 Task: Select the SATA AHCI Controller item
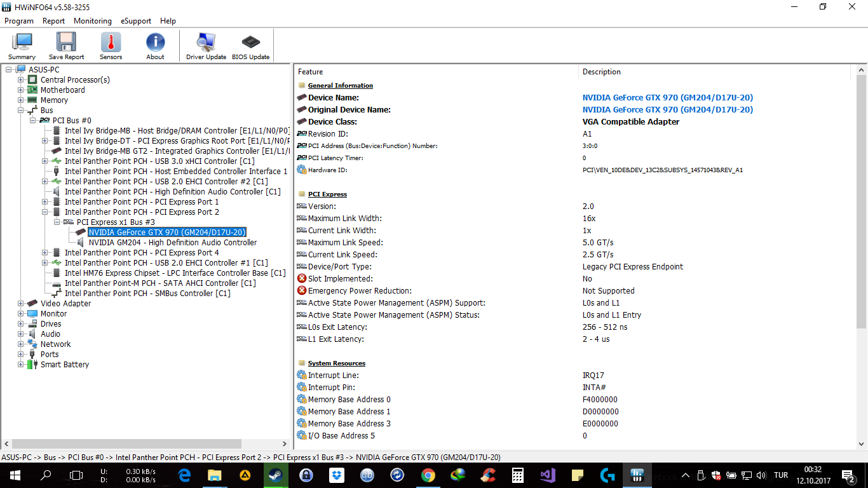[x=160, y=283]
